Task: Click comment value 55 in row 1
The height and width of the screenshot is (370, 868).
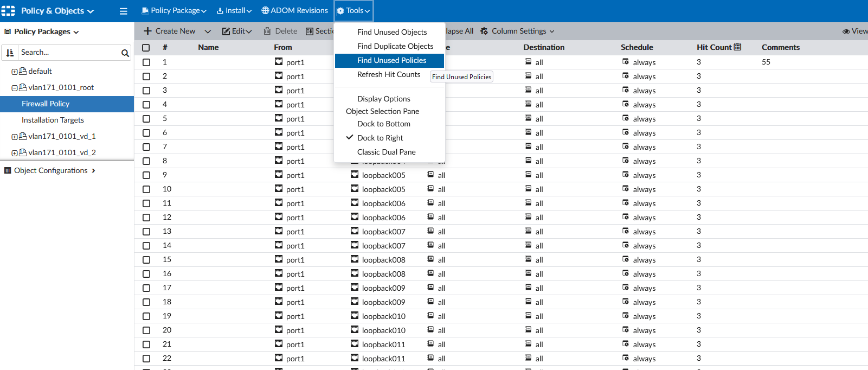Action: click(766, 62)
